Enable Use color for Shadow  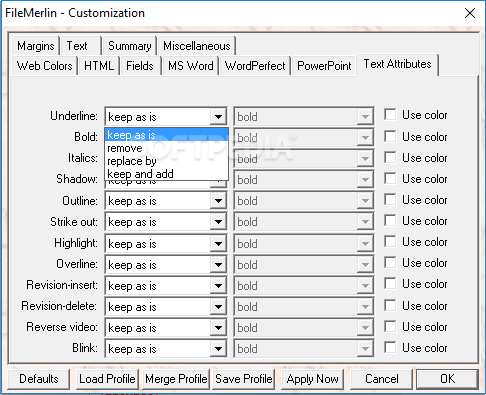point(390,178)
